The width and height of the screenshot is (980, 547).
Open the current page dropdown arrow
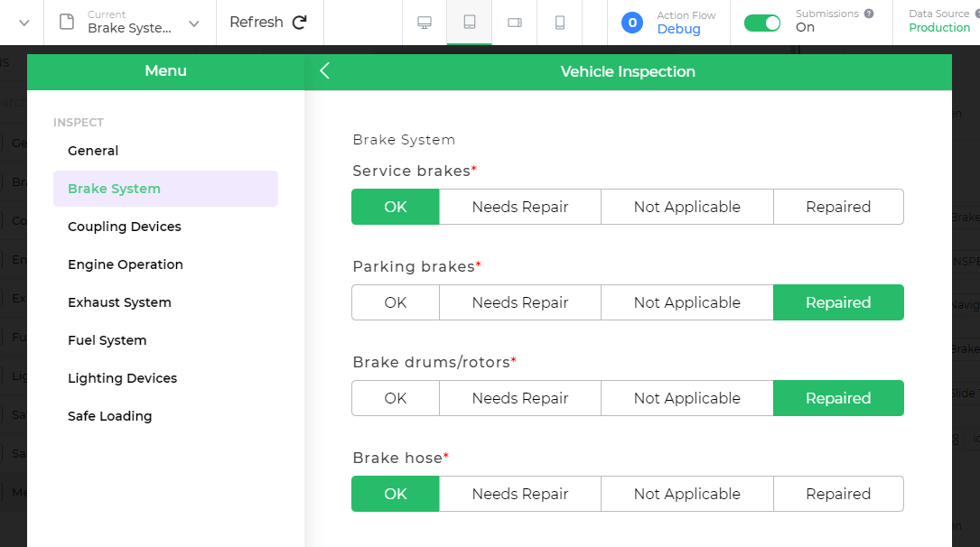pyautogui.click(x=194, y=23)
